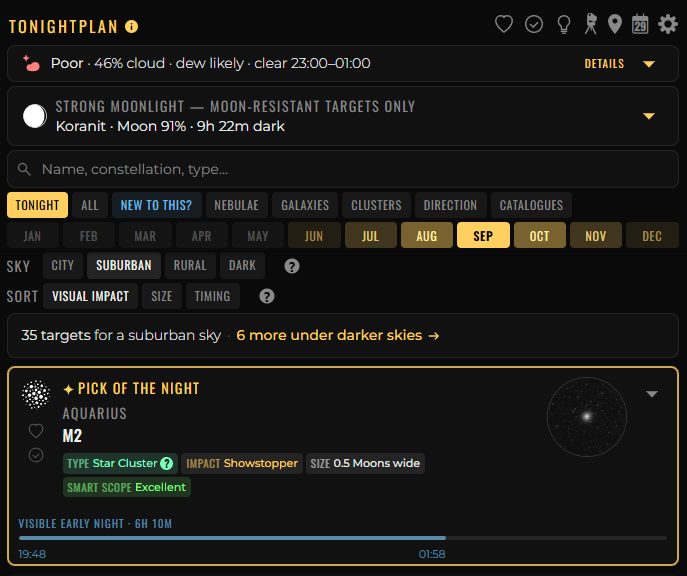The height and width of the screenshot is (576, 687).
Task: Focus the name, constellation, type search field
Action: (343, 169)
